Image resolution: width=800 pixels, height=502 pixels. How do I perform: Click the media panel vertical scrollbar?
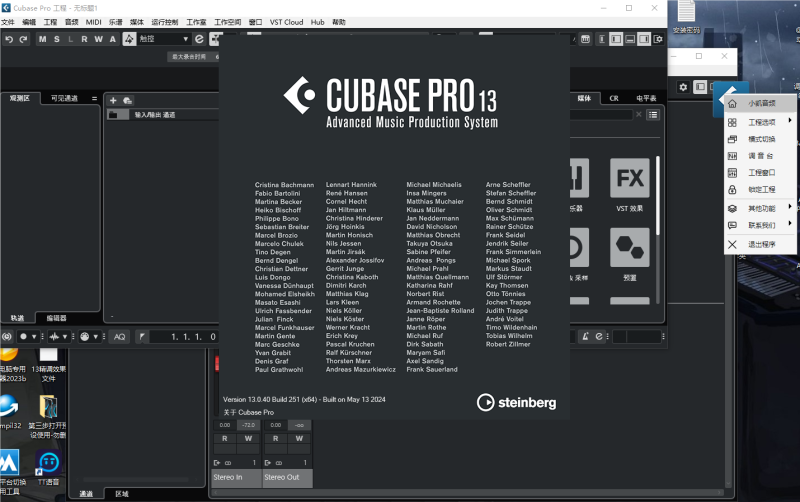(x=658, y=195)
